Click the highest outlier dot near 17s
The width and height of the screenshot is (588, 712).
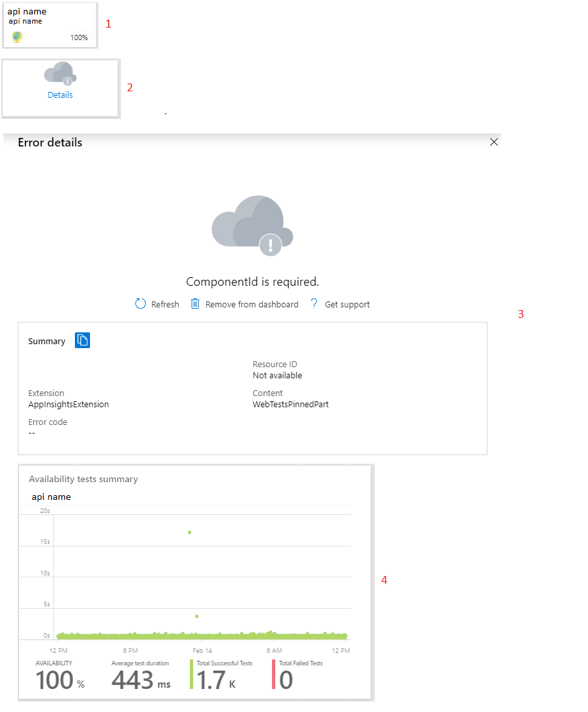click(x=189, y=532)
